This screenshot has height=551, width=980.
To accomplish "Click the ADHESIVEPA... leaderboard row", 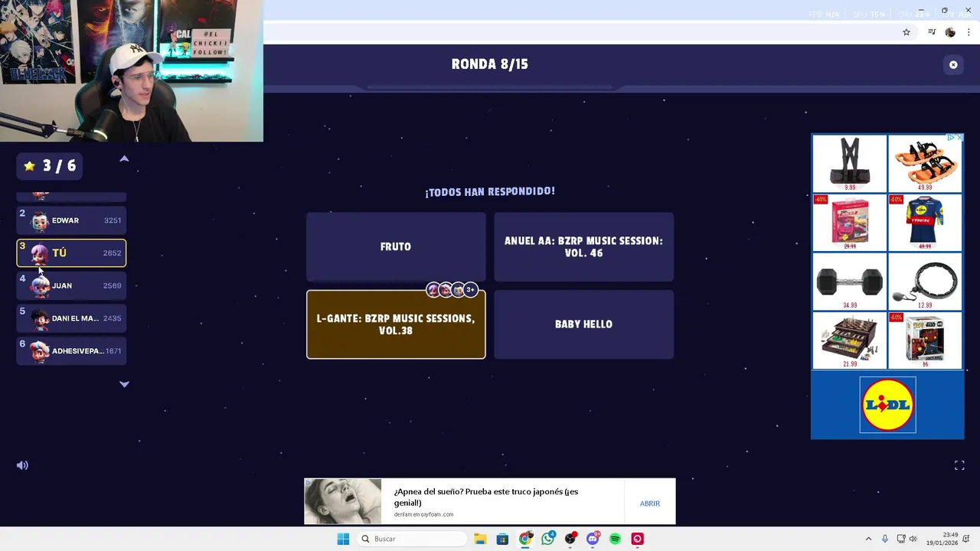I will pos(71,351).
